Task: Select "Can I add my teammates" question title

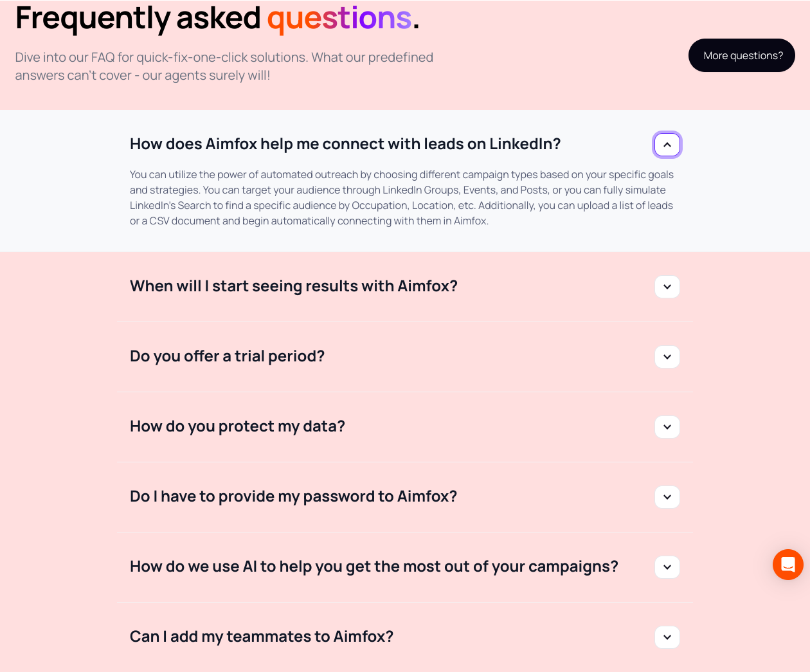Action: (x=262, y=637)
